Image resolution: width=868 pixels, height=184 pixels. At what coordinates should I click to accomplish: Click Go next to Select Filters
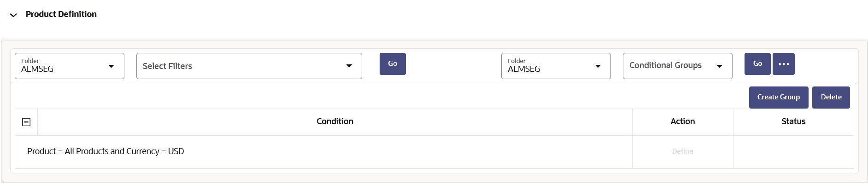click(393, 64)
